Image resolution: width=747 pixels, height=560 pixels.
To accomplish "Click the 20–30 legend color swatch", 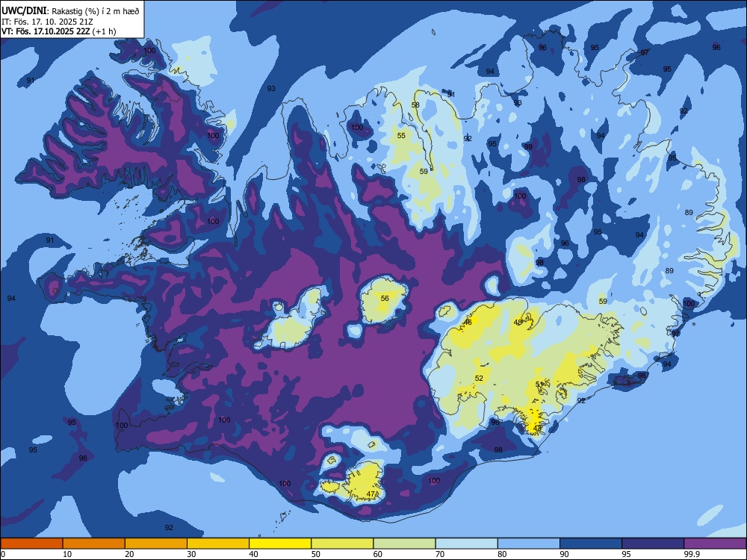I will pyautogui.click(x=156, y=544).
